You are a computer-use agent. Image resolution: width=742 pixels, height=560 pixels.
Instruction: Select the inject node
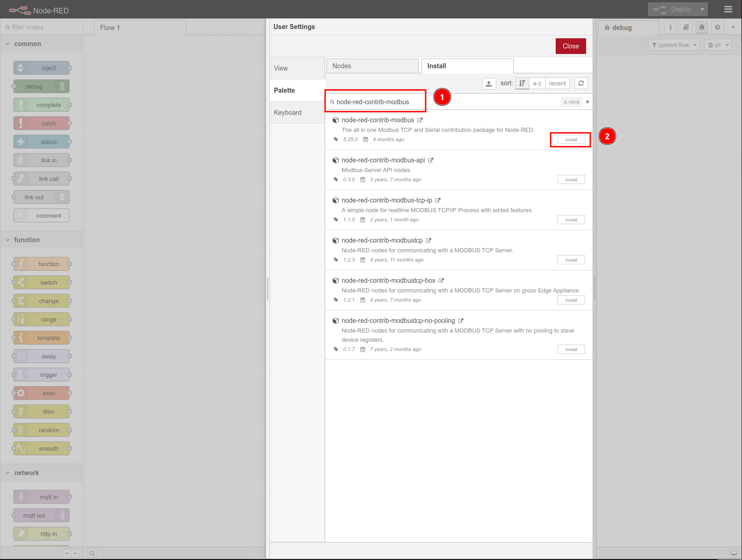42,68
